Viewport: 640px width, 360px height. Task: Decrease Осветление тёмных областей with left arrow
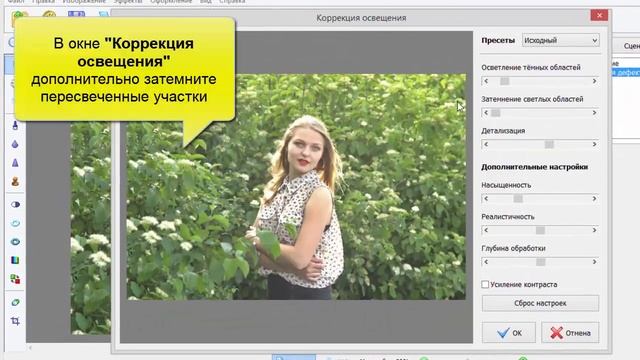coord(486,81)
